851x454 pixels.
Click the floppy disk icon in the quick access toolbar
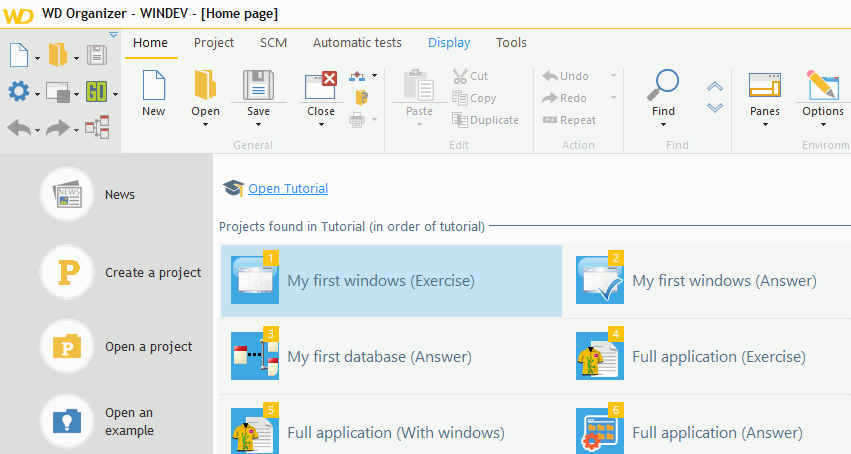[x=97, y=55]
